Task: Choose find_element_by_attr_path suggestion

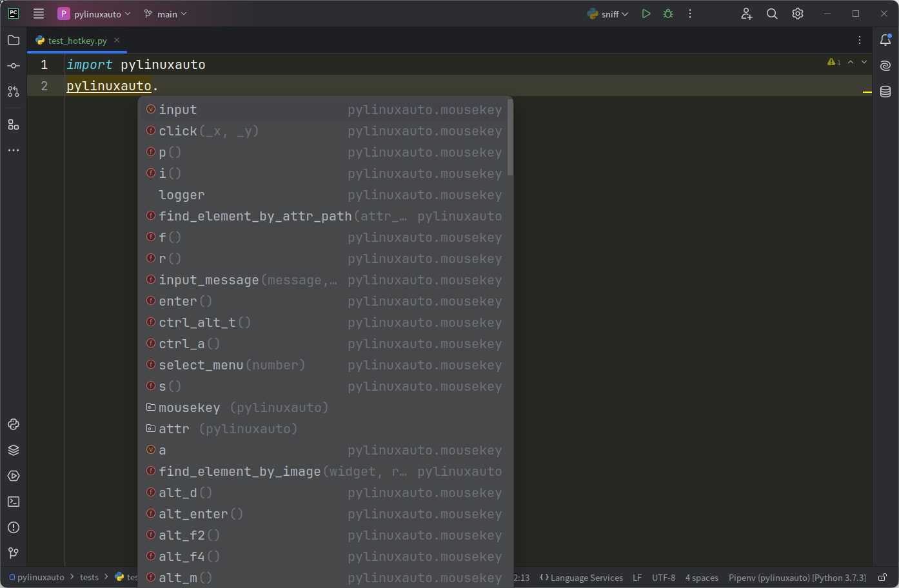Action: (x=324, y=216)
